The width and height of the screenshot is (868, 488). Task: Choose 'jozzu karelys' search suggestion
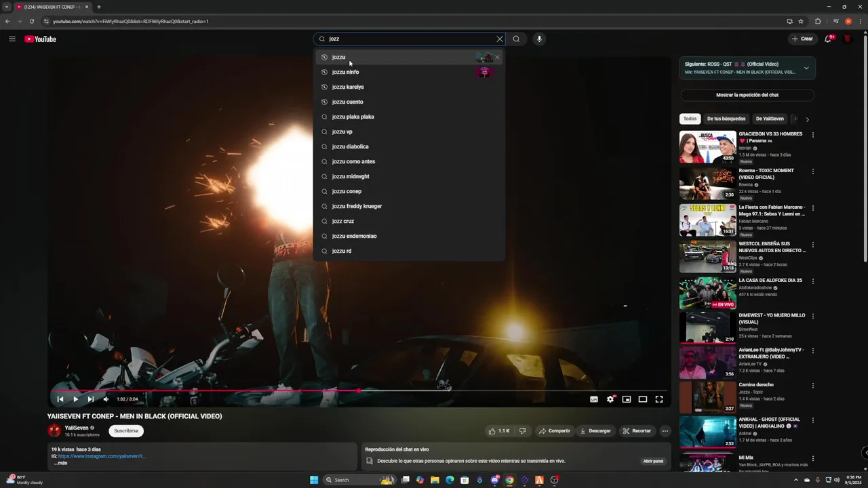409,87
